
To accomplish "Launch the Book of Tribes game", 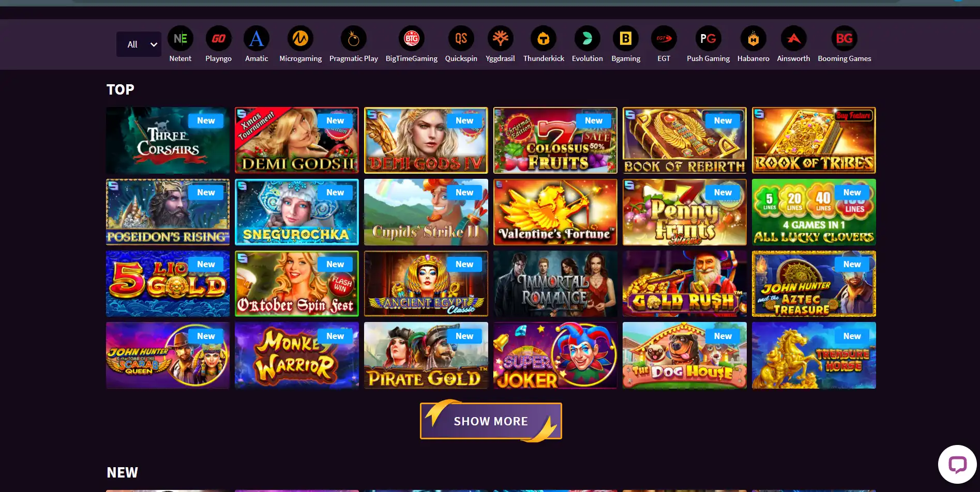I will click(x=813, y=140).
